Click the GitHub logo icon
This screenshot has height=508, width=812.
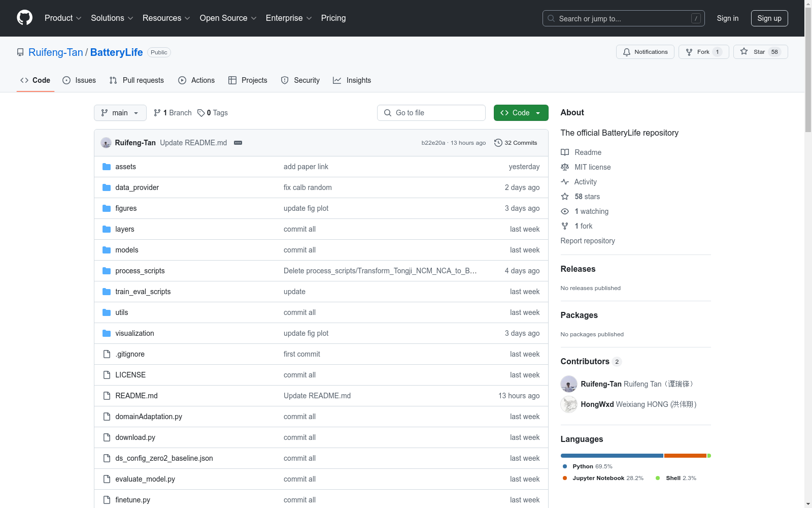click(24, 18)
